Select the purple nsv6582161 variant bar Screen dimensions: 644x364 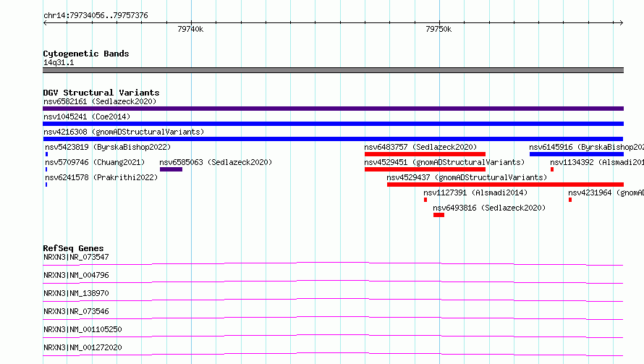pos(333,109)
